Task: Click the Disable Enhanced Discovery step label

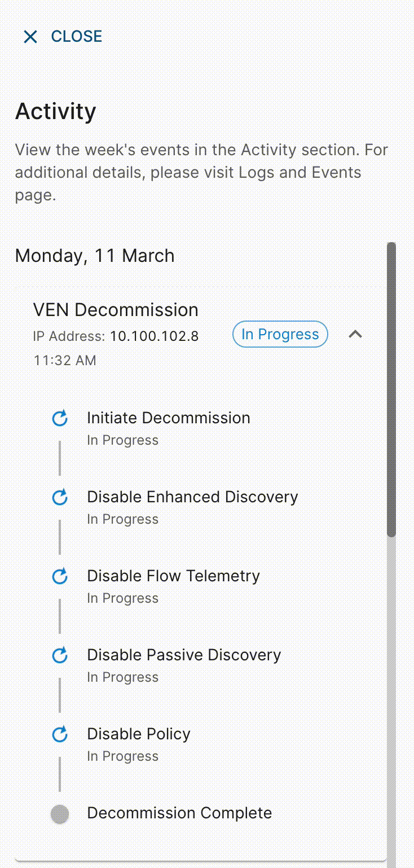Action: click(192, 497)
